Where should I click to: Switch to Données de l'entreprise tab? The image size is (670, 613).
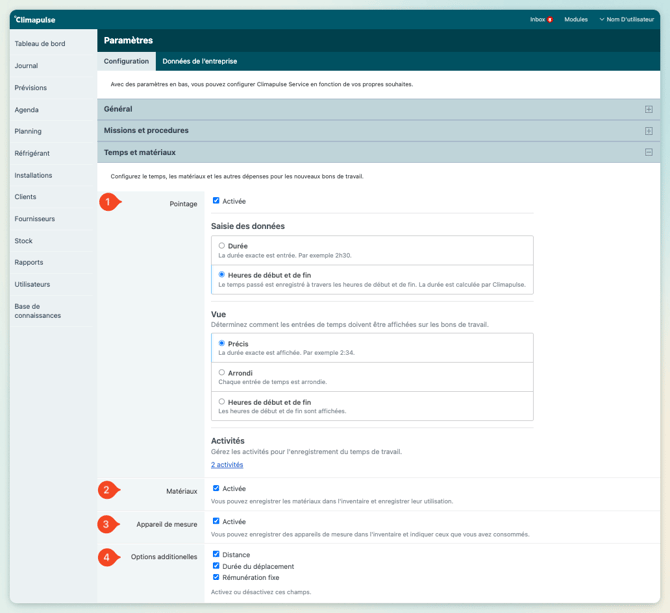(199, 61)
